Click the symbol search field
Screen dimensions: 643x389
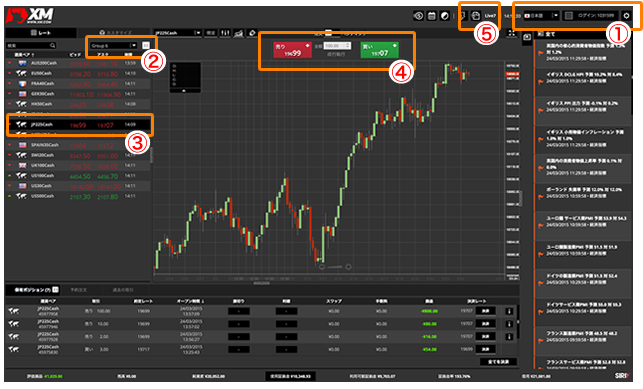pyautogui.click(x=31, y=45)
